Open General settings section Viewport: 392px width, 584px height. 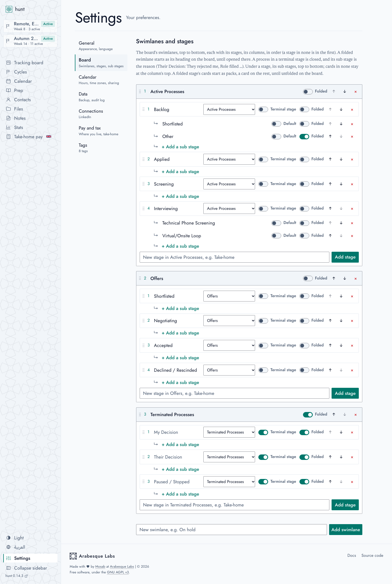[x=101, y=46]
